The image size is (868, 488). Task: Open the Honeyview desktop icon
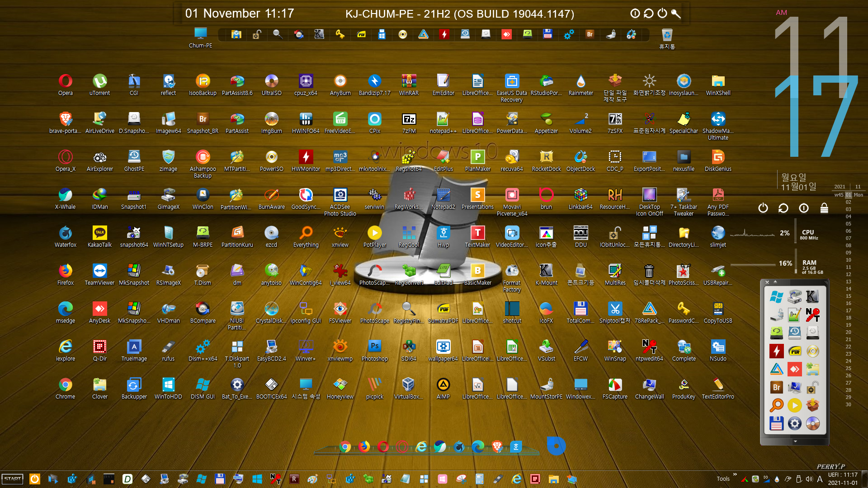click(340, 388)
